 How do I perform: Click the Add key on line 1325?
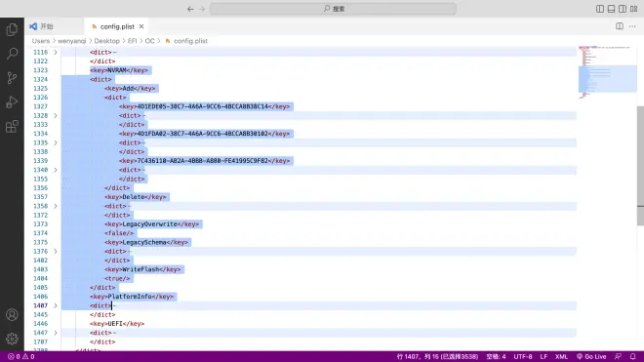point(130,89)
